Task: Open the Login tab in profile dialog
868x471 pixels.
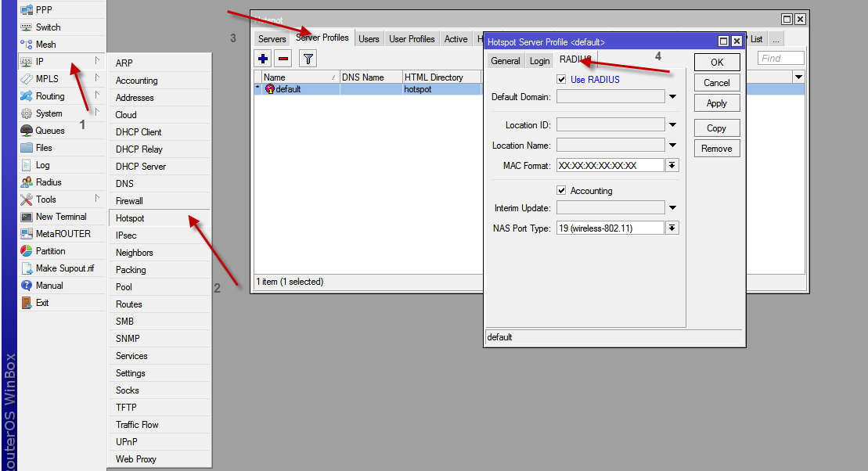Action: (x=540, y=61)
